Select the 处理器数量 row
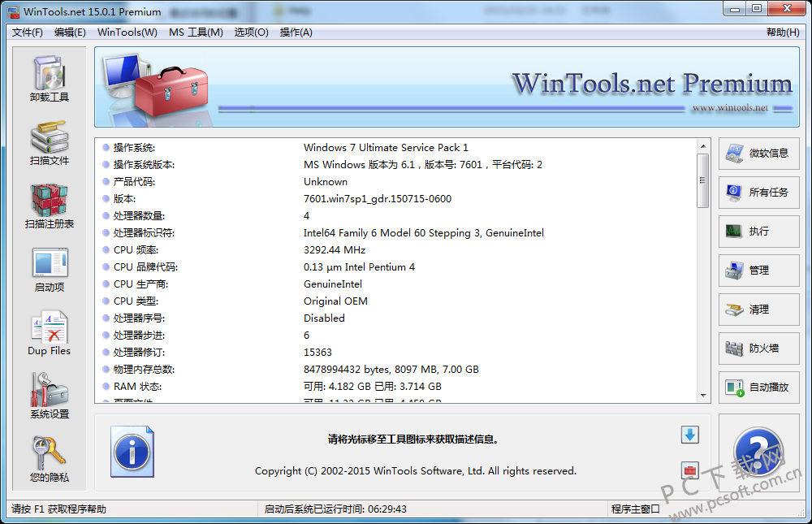Screen dimensions: 812x524 click(x=396, y=215)
